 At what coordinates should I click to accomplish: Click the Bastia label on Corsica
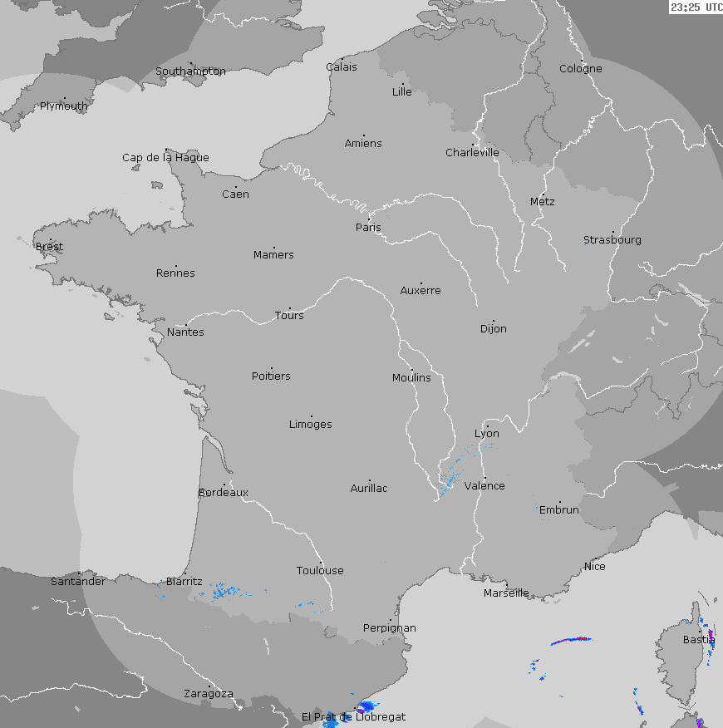[698, 640]
